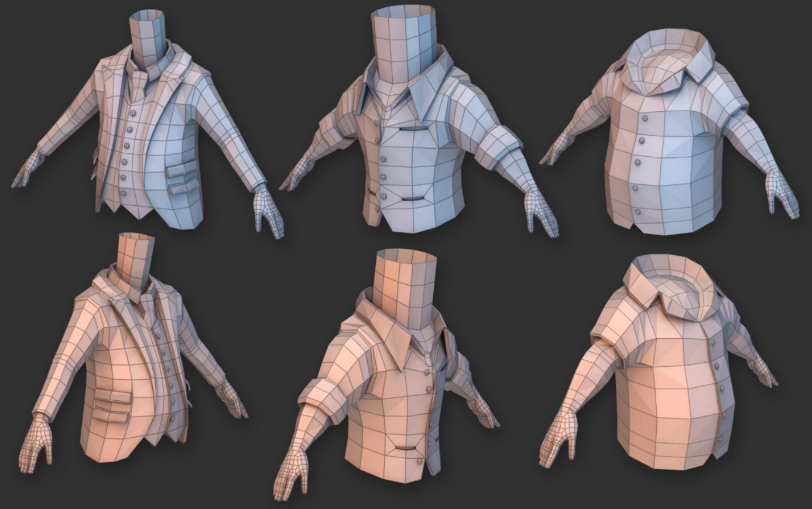812x509 pixels.
Task: Select the top button on top-right tunic
Action: click(x=645, y=119)
